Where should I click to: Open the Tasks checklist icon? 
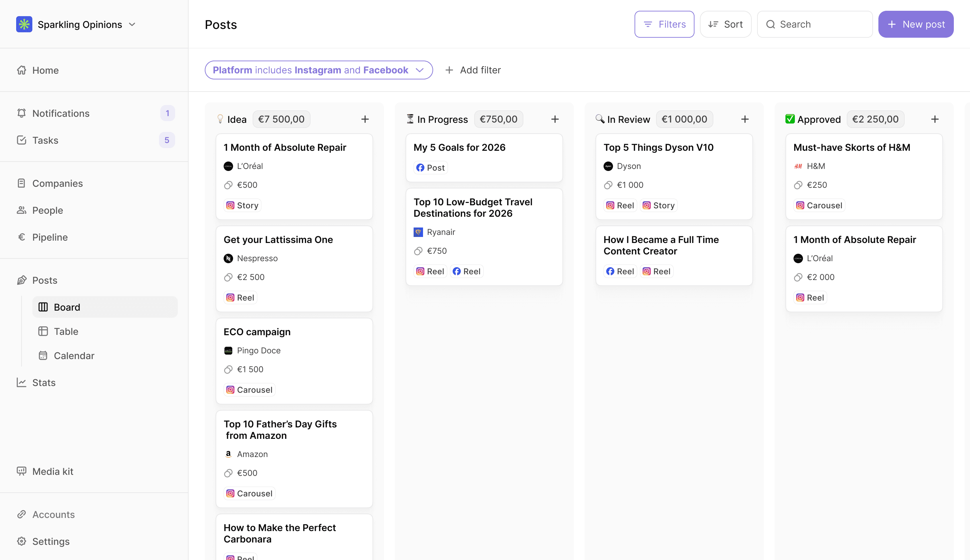(x=22, y=140)
